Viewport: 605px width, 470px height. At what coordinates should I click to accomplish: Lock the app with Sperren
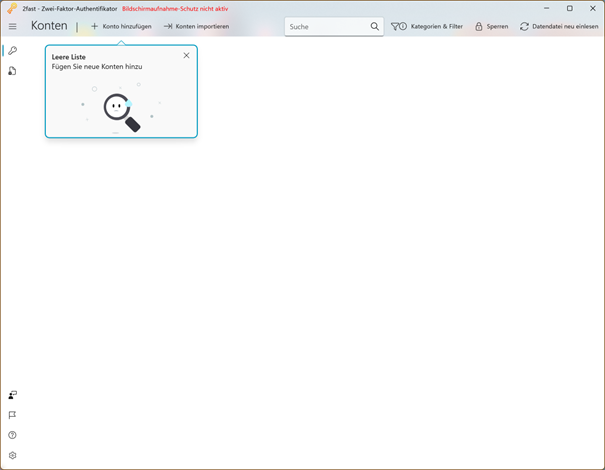(x=491, y=26)
